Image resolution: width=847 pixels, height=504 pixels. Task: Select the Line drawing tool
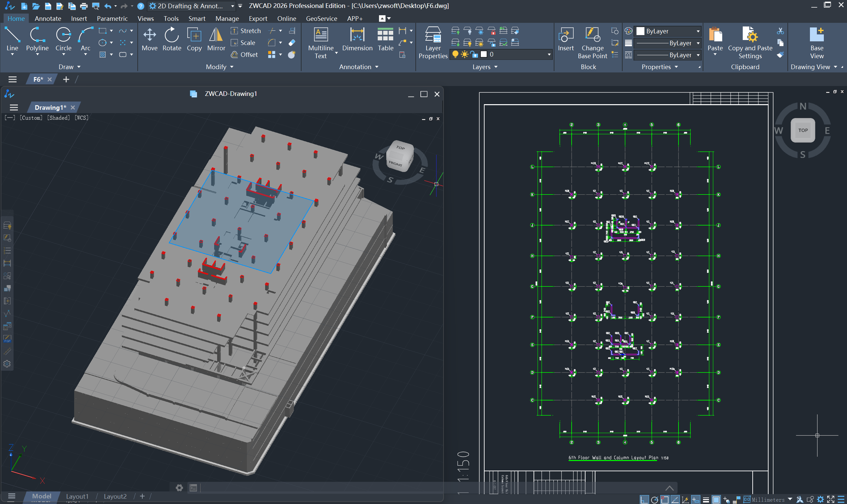[12, 39]
